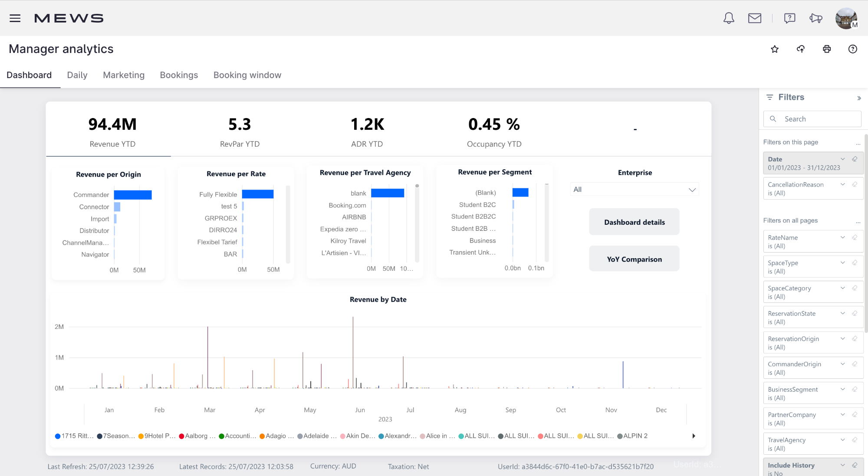Clear the ReservationOrigin filter eraser
Image resolution: width=868 pixels, height=476 pixels.
coord(855,338)
